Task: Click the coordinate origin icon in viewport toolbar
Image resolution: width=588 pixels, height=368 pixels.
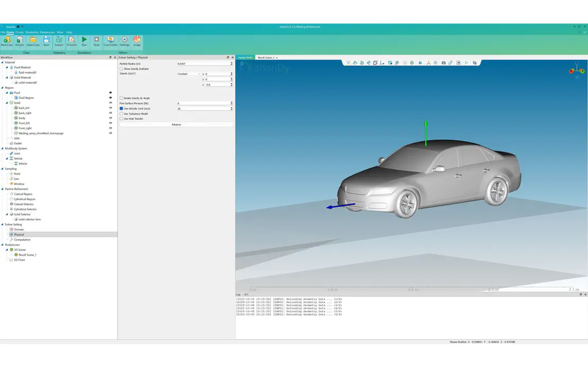Action: (x=382, y=63)
